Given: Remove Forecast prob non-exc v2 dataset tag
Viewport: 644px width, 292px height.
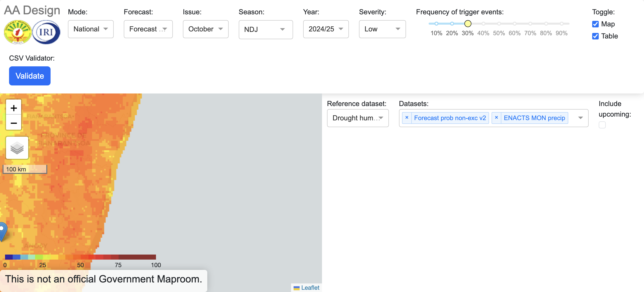Looking at the screenshot, I should [407, 118].
